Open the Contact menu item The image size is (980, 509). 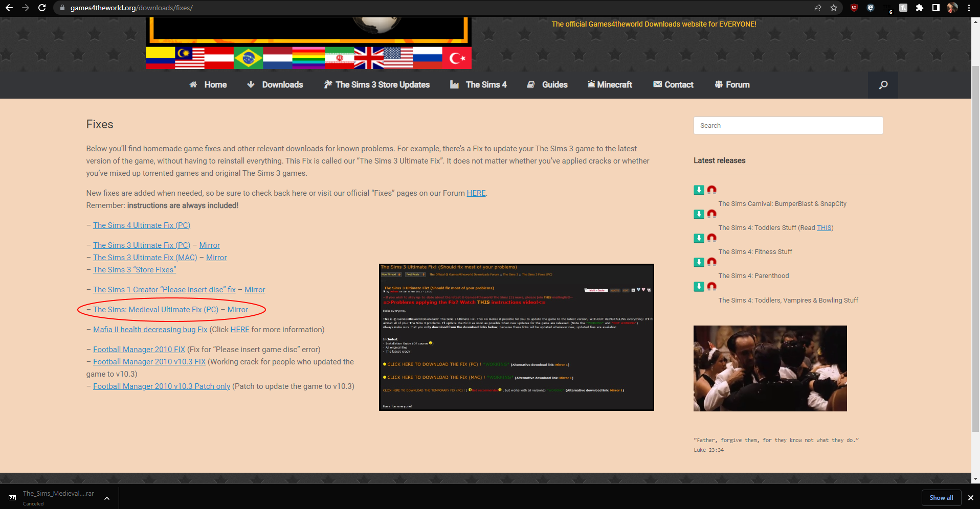click(x=673, y=85)
